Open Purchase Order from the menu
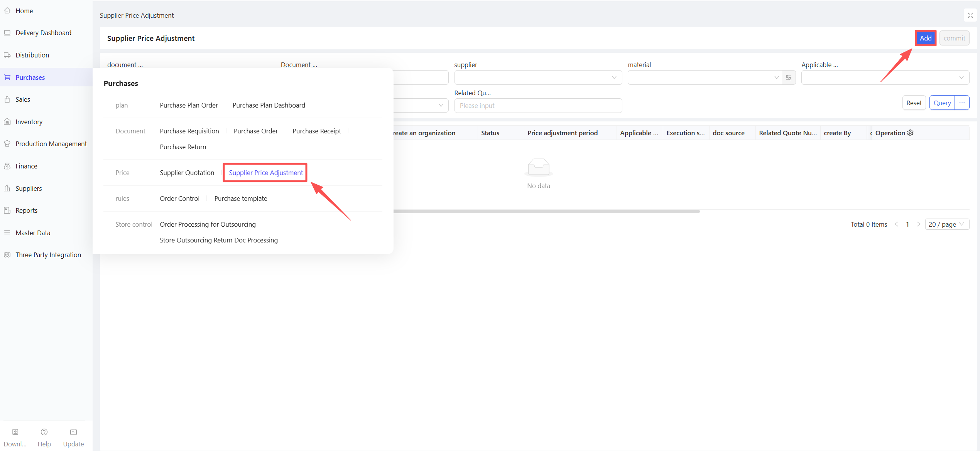The image size is (980, 451). tap(255, 131)
